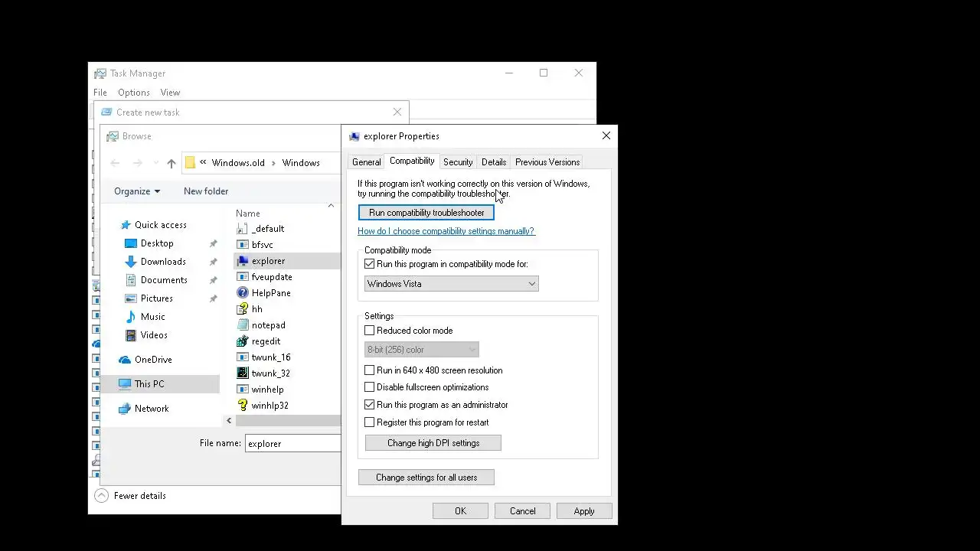This screenshot has width=980, height=551.
Task: Click Run compatibility troubleshooter button
Action: point(426,213)
